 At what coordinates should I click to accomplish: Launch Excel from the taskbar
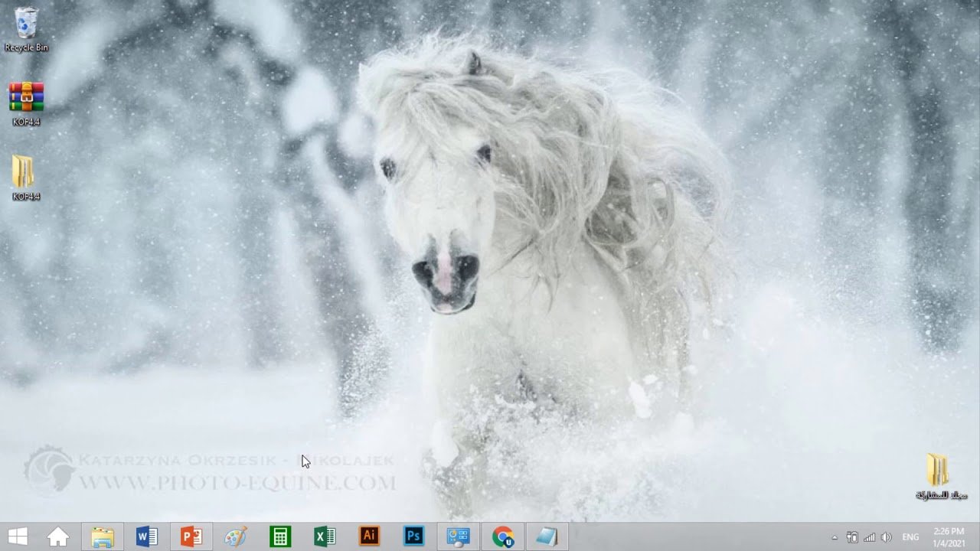pyautogui.click(x=325, y=536)
